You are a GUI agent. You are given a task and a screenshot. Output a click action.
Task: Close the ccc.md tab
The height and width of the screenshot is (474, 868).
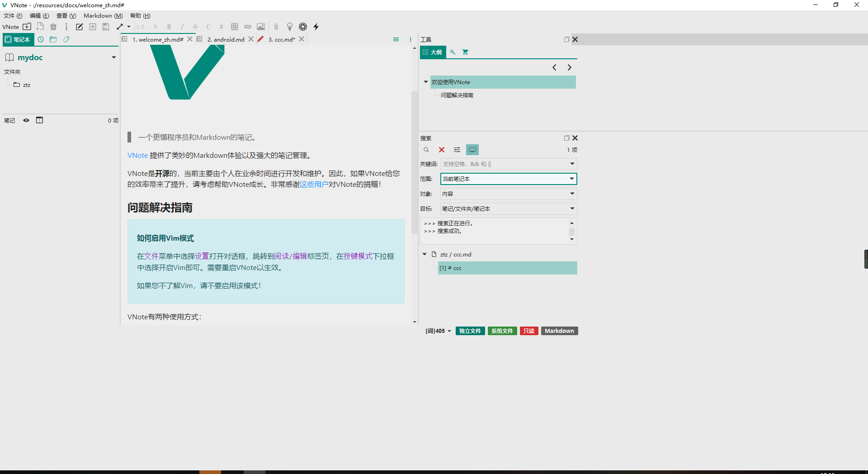(302, 39)
